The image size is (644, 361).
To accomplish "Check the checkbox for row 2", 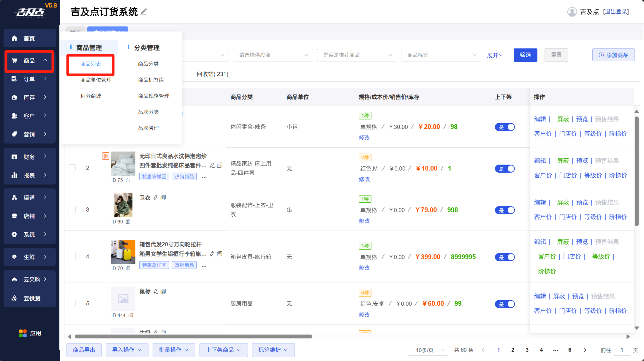I will [72, 168].
